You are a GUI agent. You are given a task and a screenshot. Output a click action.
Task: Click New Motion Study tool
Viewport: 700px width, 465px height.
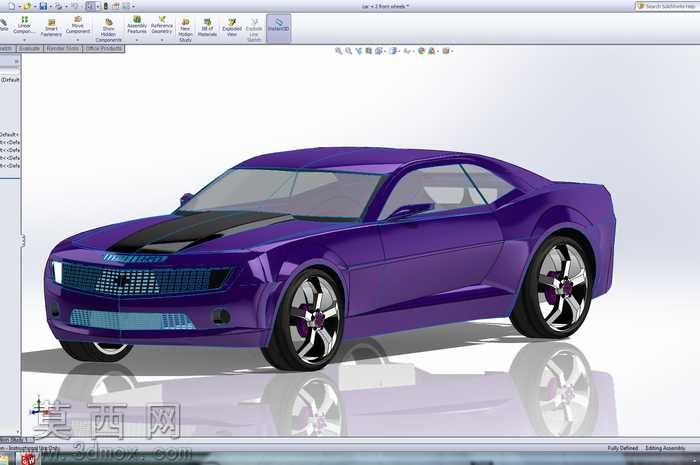pyautogui.click(x=185, y=30)
